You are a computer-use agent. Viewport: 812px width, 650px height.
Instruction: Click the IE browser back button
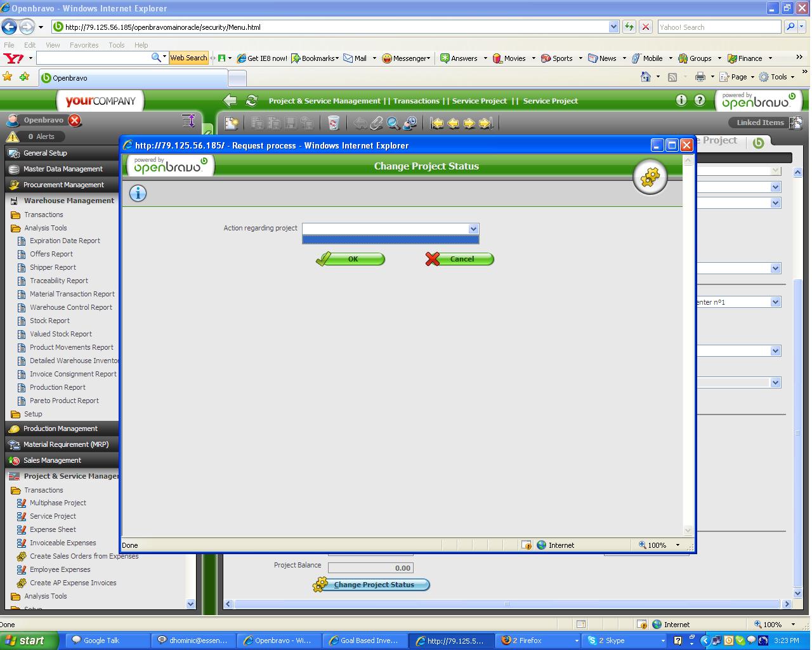9,27
